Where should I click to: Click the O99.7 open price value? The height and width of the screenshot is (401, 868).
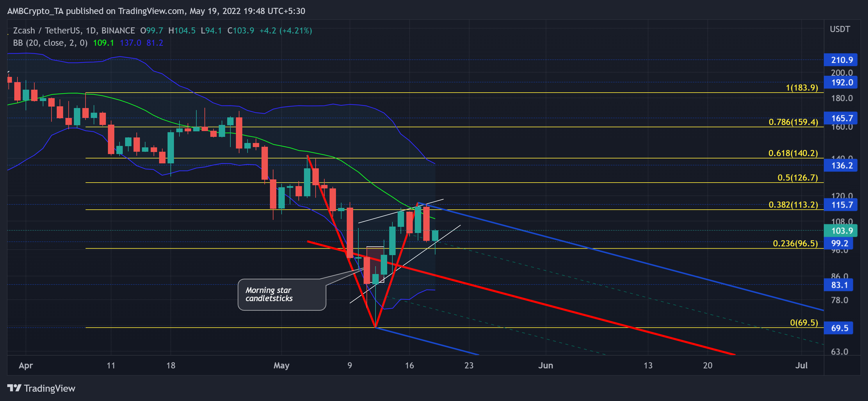(152, 31)
